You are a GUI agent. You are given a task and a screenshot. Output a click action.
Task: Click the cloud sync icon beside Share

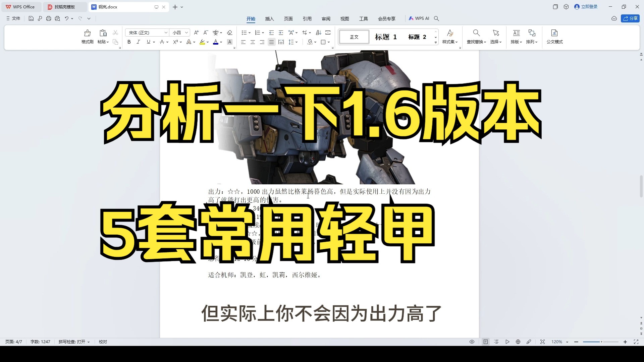click(x=614, y=18)
